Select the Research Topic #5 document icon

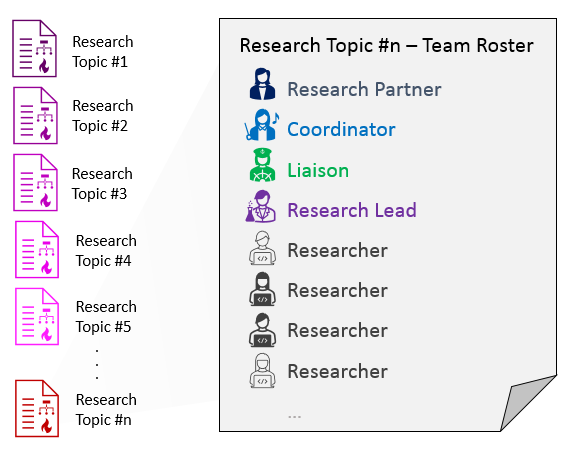point(37,316)
